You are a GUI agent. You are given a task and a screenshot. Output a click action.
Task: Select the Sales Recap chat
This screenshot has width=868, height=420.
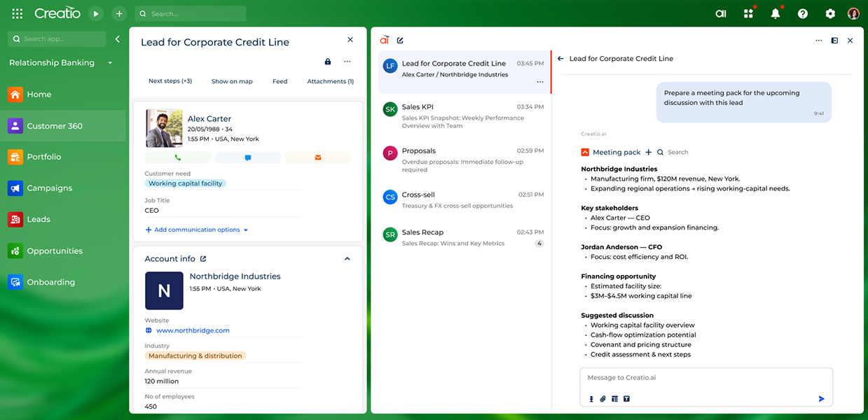click(x=464, y=237)
